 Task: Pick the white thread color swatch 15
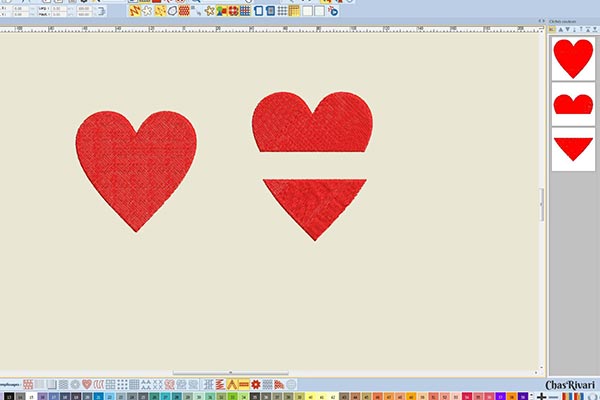pyautogui.click(x=31, y=396)
